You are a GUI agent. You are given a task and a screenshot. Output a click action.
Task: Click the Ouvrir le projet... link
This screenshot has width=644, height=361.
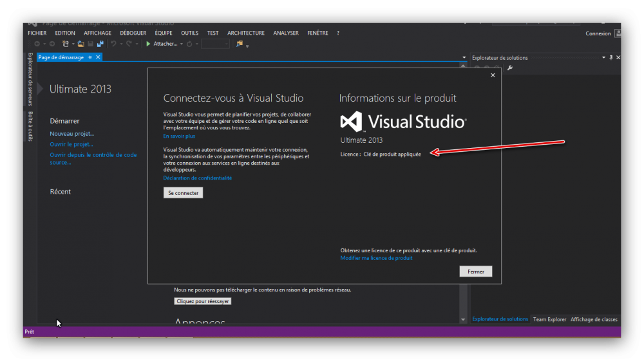coord(71,144)
